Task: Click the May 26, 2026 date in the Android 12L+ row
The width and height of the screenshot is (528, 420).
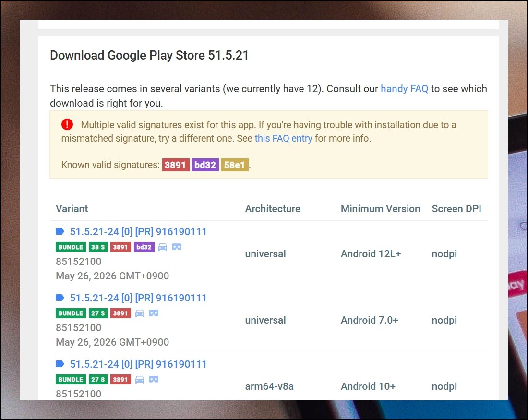Action: pos(112,276)
